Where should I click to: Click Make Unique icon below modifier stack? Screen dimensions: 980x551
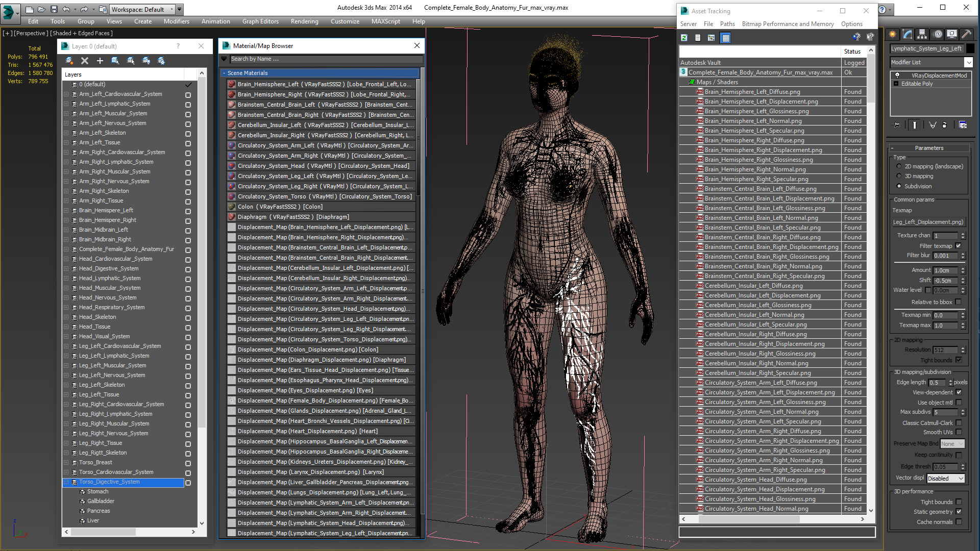[933, 125]
